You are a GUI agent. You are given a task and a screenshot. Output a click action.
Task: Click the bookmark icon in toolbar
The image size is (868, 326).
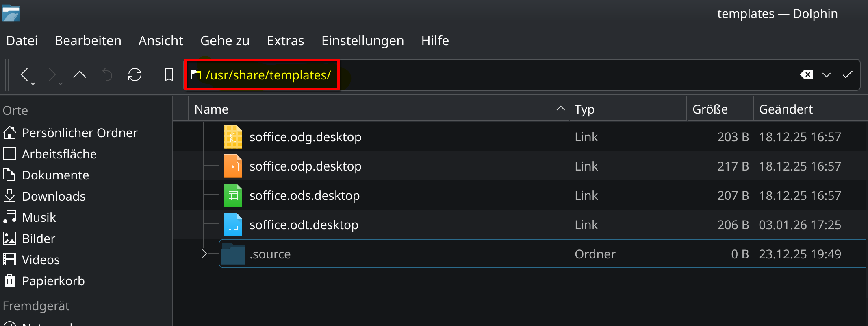tap(169, 74)
